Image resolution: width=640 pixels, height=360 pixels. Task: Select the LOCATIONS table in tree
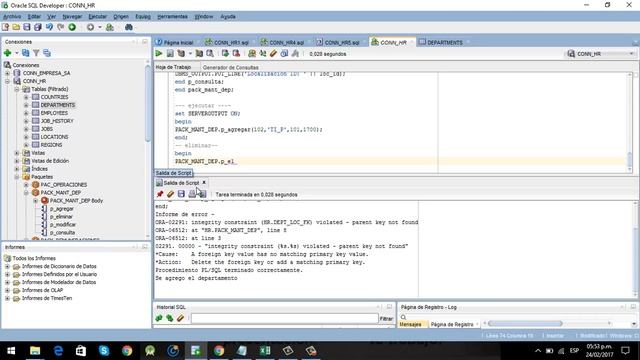(54, 137)
